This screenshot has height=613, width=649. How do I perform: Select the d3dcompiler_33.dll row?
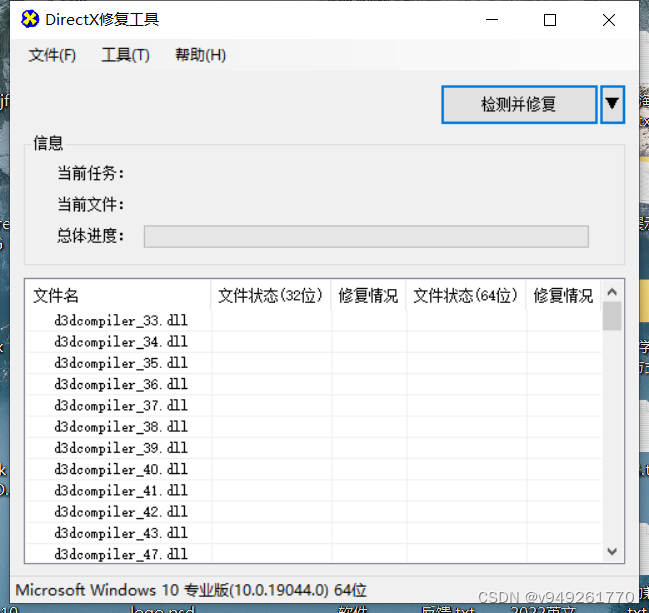click(x=314, y=320)
